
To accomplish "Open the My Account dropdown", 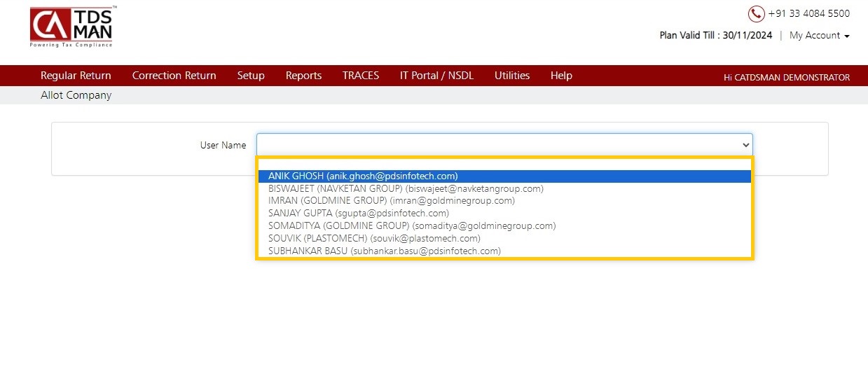I will click(x=819, y=35).
